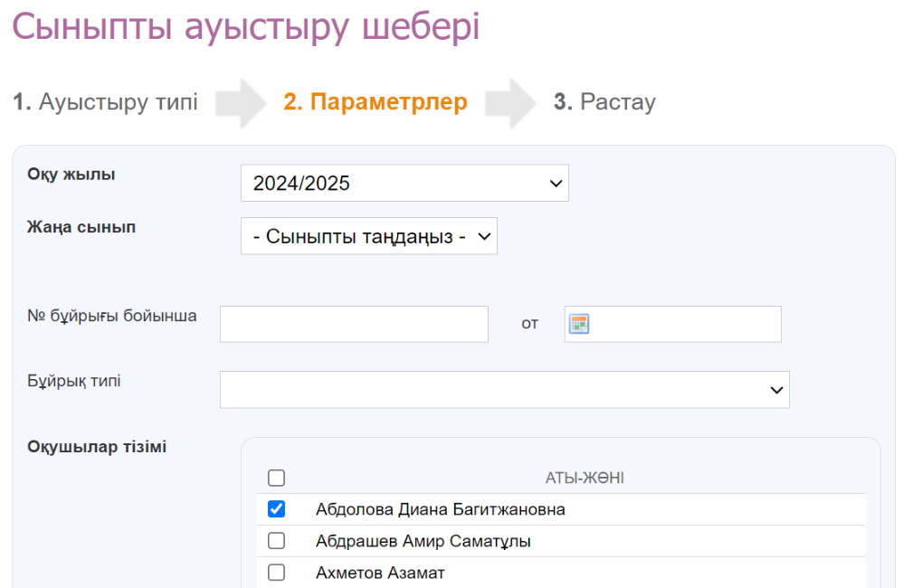Click the date text field after от

point(685,324)
